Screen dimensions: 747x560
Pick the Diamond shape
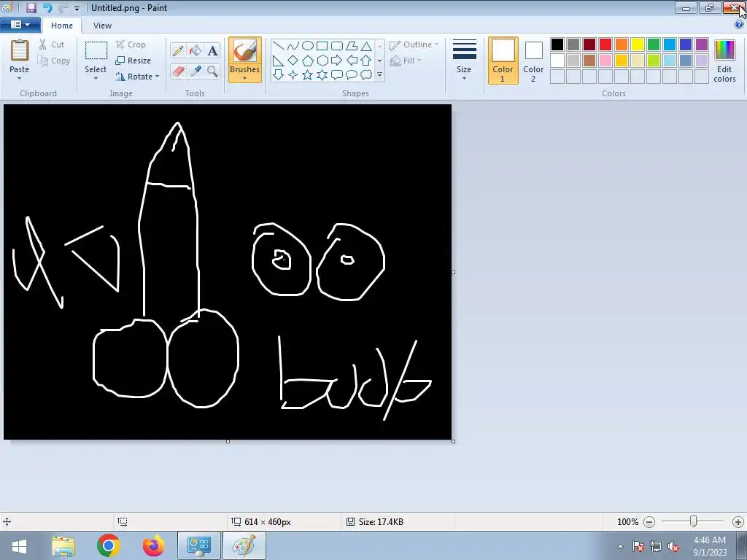pos(293,61)
